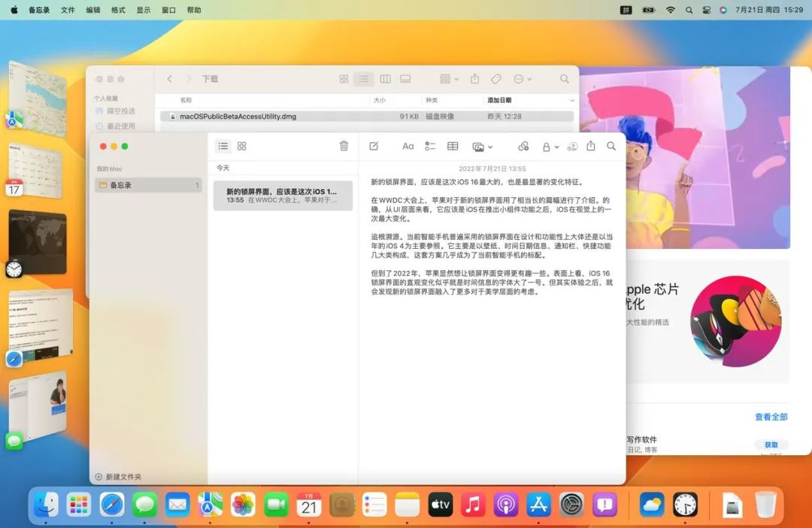The image size is (812, 528).
Task: Switch Finder to column view
Action: click(385, 79)
